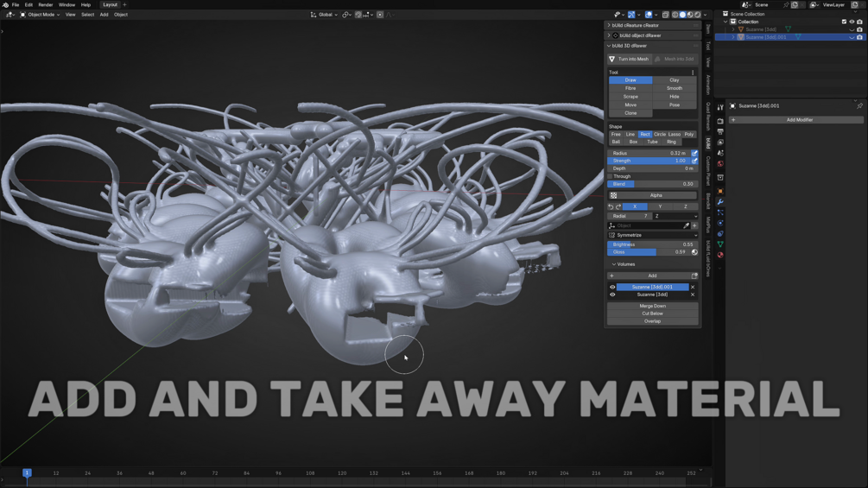868x488 pixels.
Task: Open the Render menu
Action: pos(46,4)
